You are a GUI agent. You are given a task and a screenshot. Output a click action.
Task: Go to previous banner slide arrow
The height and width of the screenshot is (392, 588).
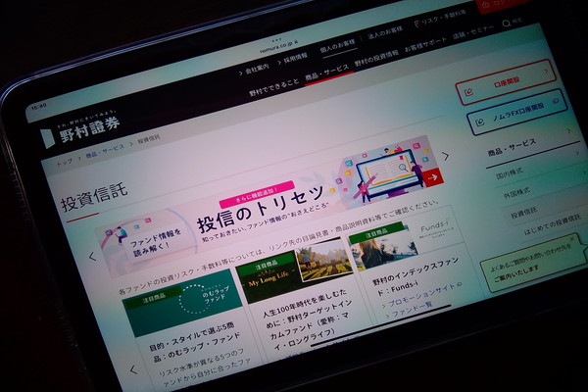point(93,257)
